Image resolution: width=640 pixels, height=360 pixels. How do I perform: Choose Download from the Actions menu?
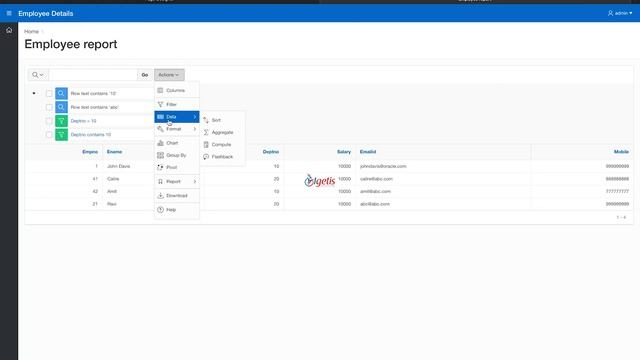pyautogui.click(x=177, y=196)
